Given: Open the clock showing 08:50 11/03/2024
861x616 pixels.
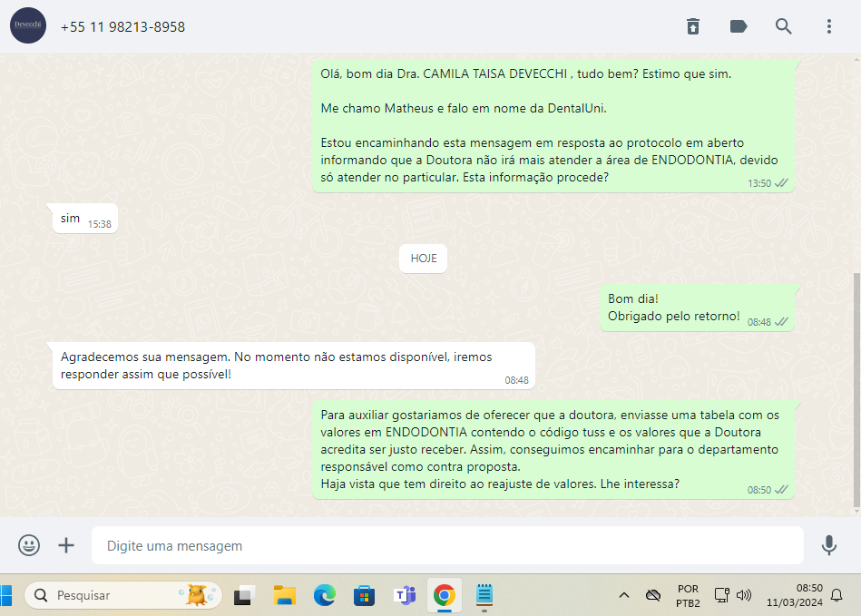Looking at the screenshot, I should pyautogui.click(x=795, y=595).
